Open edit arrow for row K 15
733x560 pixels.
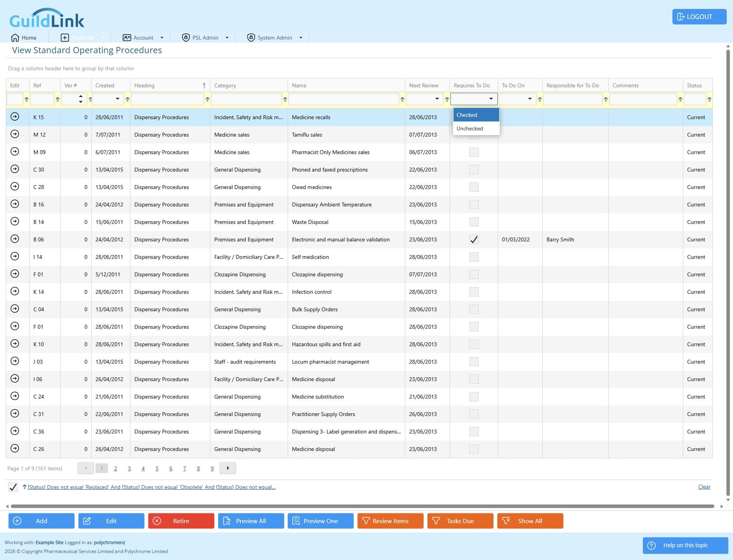[x=15, y=116]
